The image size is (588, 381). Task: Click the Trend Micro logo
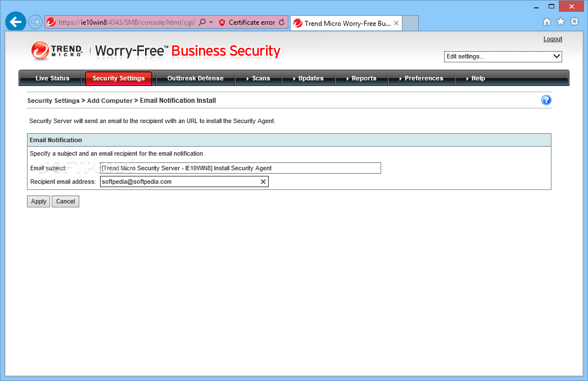click(57, 51)
